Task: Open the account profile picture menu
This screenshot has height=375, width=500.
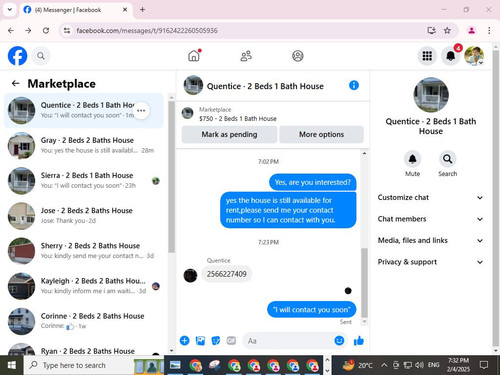Action: (x=474, y=56)
